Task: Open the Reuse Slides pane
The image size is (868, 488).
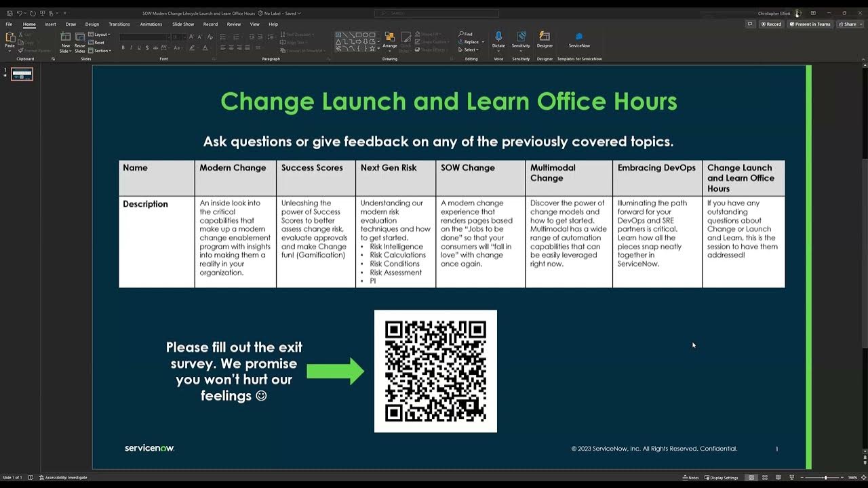Action: click(80, 42)
